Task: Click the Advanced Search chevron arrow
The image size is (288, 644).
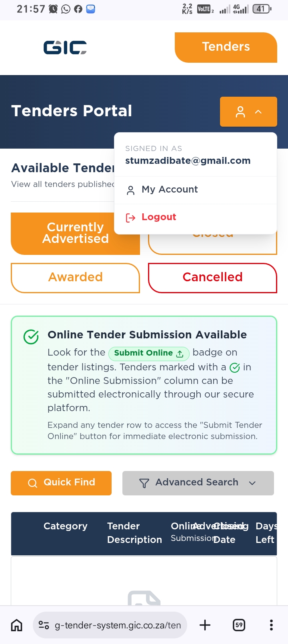Action: [252, 483]
